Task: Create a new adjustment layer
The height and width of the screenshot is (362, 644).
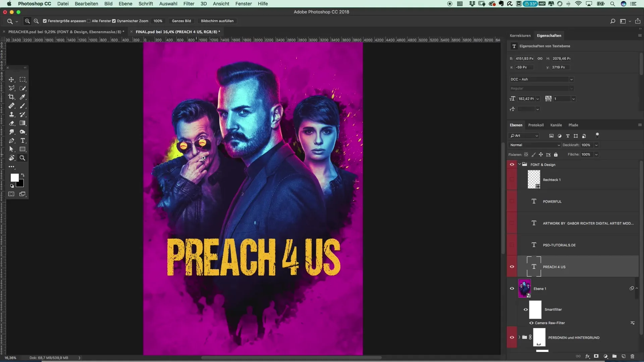Action: click(x=605, y=356)
